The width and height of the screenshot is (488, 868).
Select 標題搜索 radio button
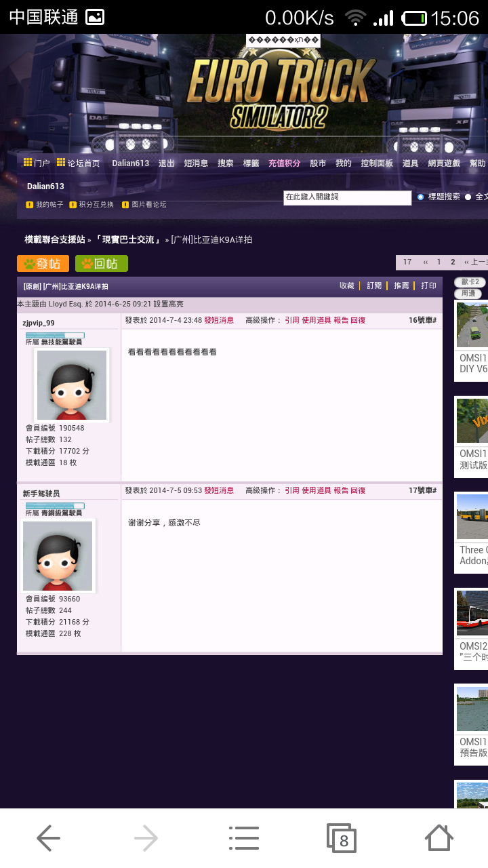420,197
